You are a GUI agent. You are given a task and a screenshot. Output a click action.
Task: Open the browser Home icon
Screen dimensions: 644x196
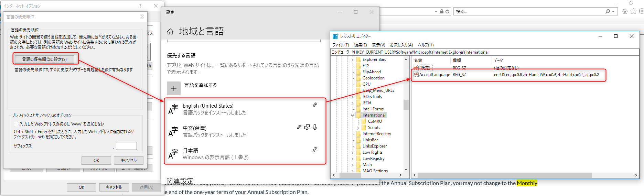[x=625, y=11]
